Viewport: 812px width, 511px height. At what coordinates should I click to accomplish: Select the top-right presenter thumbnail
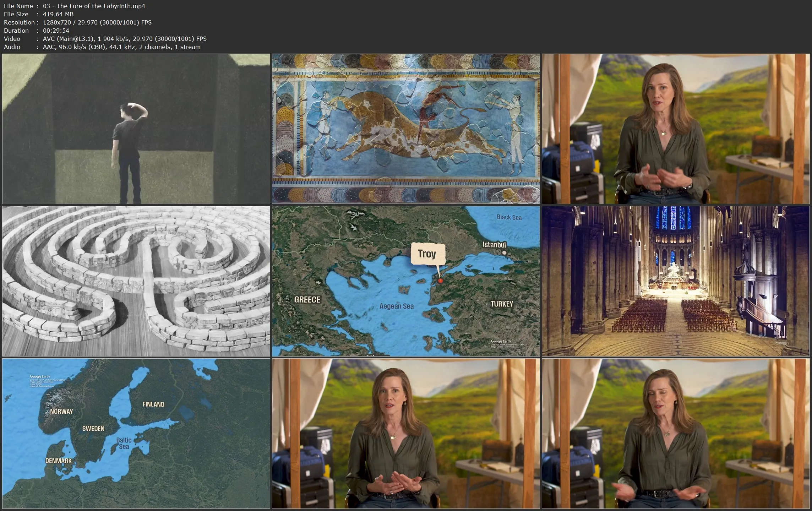click(676, 129)
